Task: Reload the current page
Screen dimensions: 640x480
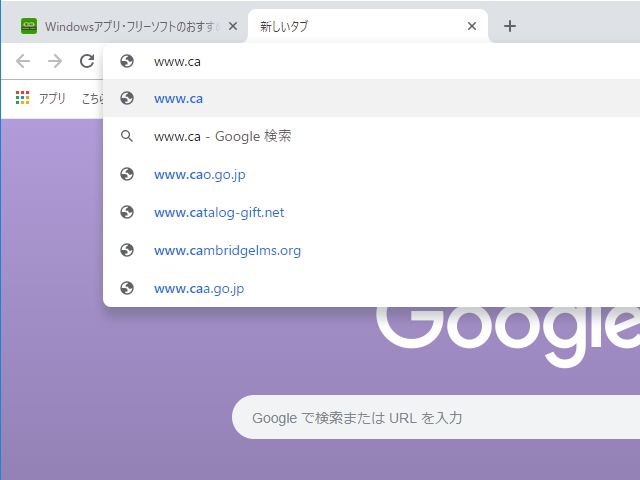Action: [87, 61]
